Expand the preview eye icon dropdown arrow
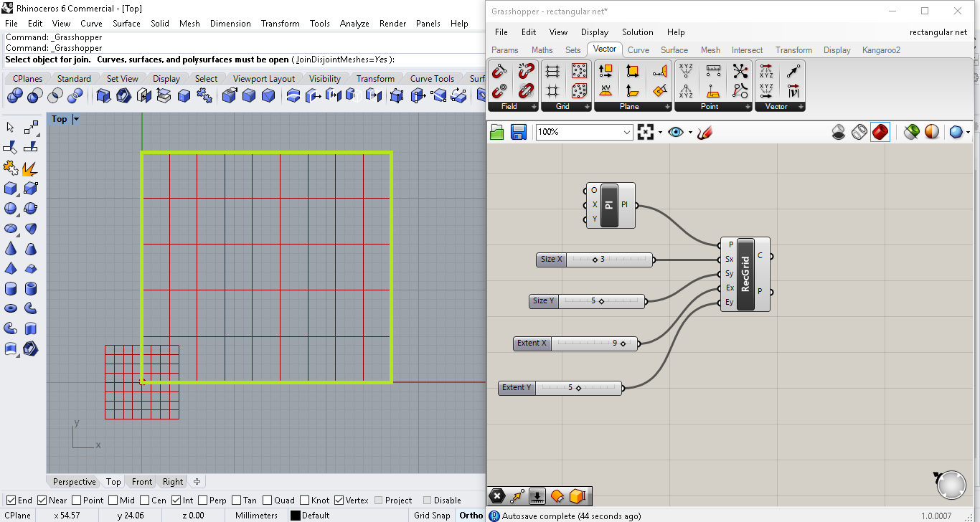 (x=690, y=133)
